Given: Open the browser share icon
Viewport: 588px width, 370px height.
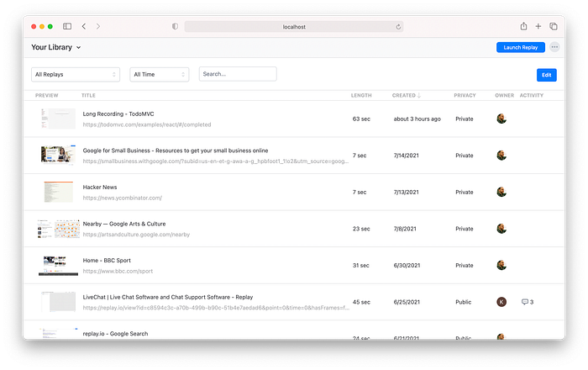Looking at the screenshot, I should pyautogui.click(x=523, y=26).
